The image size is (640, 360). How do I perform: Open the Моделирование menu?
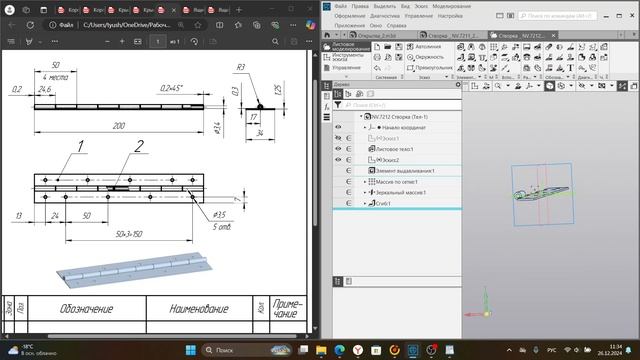point(451,6)
